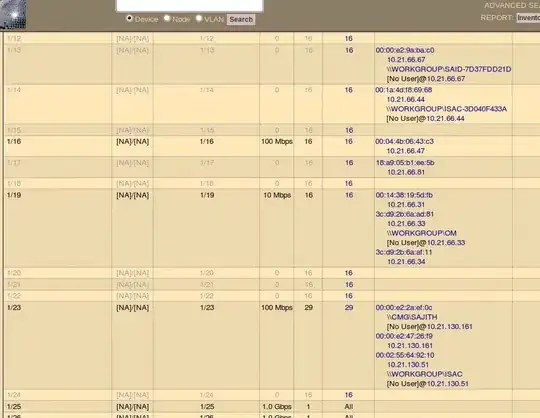Click 10 Mbps speed in row 1/19
This screenshot has width=540, height=418.
[x=277, y=195]
